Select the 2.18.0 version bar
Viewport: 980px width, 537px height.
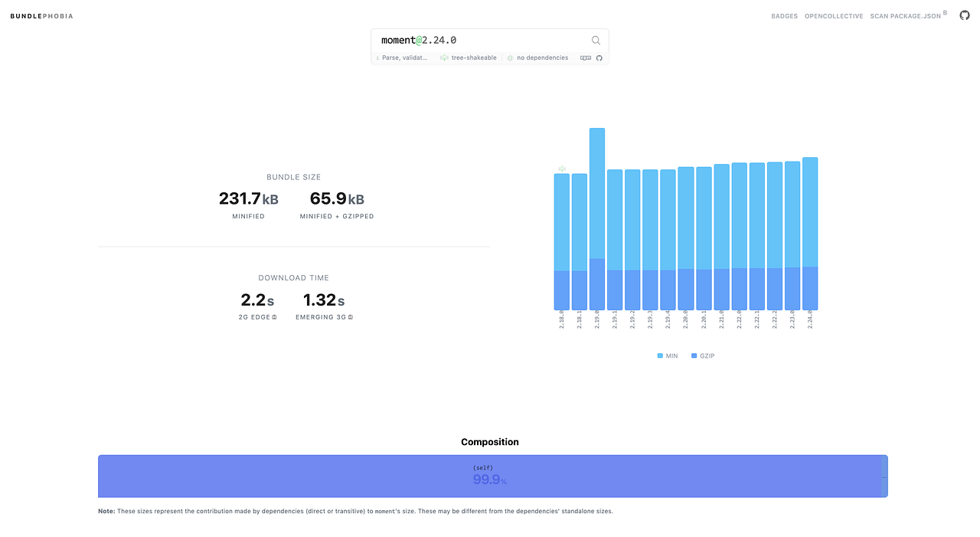pyautogui.click(x=562, y=241)
